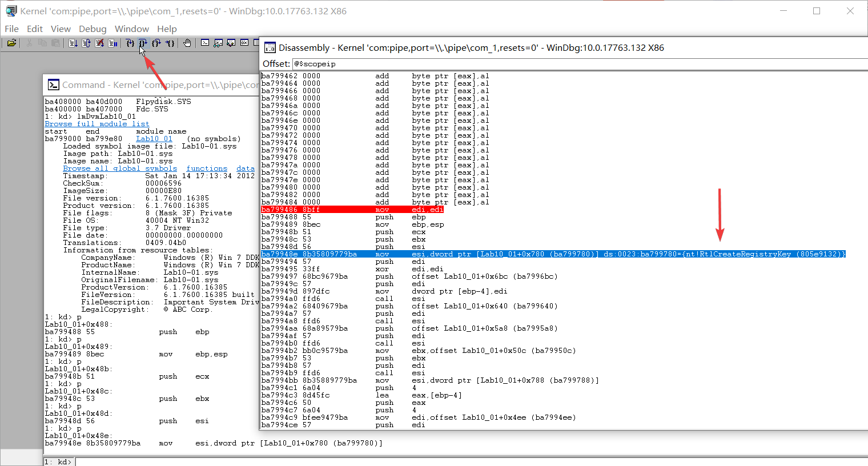868x466 pixels.
Task: Select line ba7994bb mov esi Lab10_01+0x788
Action: 430,380
